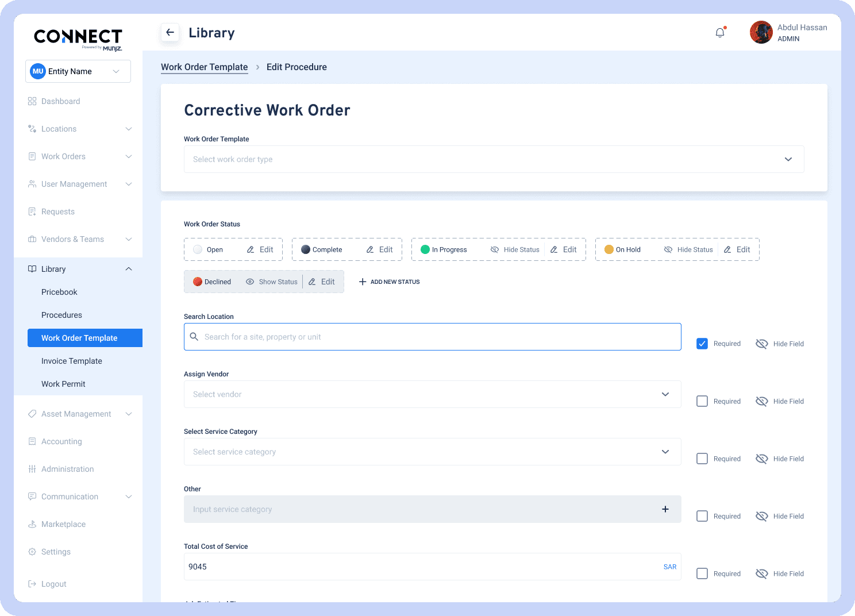Screen dimensions: 855x616
Task: Click the plus icon in Other field
Action: [x=665, y=509]
